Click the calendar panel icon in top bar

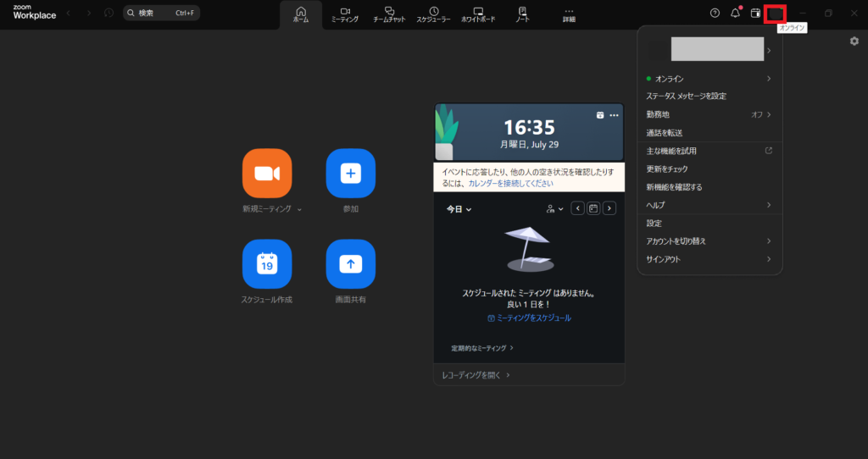click(x=755, y=14)
